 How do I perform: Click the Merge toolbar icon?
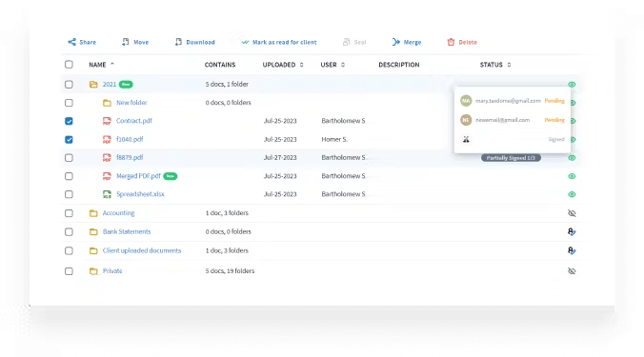click(x=396, y=42)
